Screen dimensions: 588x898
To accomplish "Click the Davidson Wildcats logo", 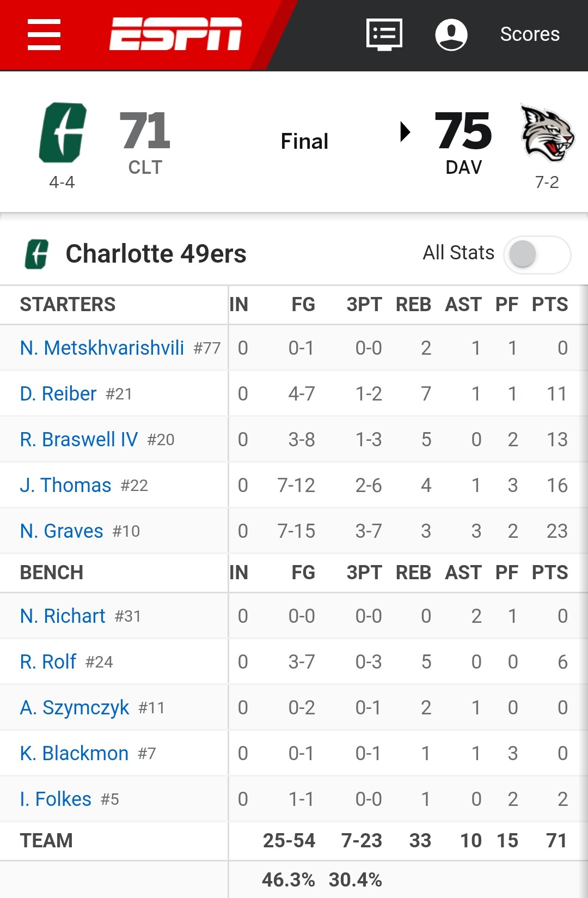I will pos(547,133).
